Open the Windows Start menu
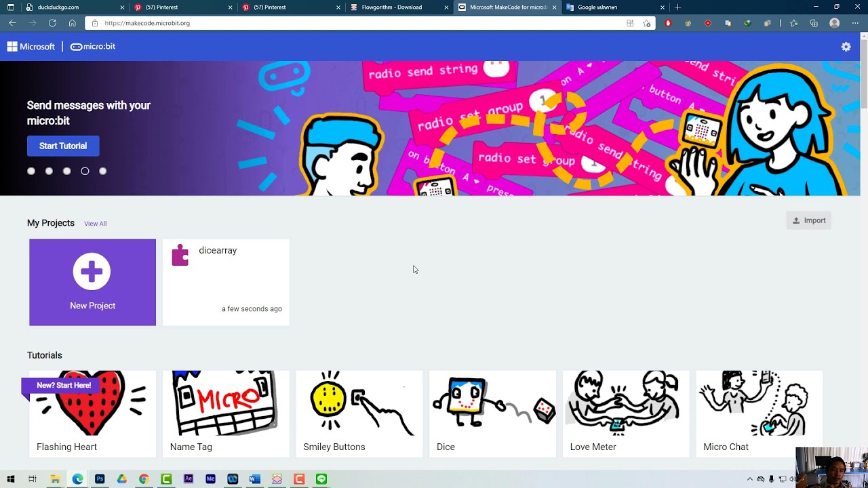The image size is (868, 488). point(10,479)
